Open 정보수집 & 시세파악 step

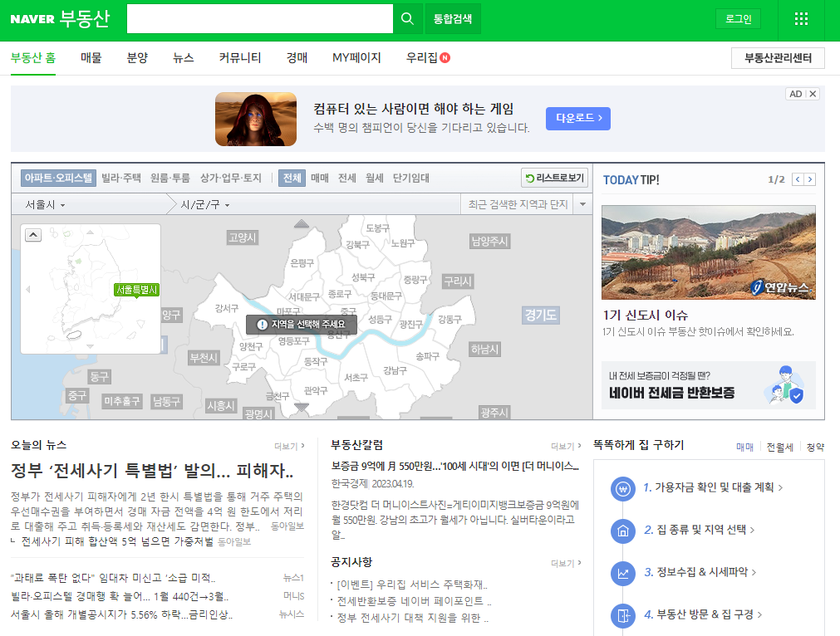(700, 572)
